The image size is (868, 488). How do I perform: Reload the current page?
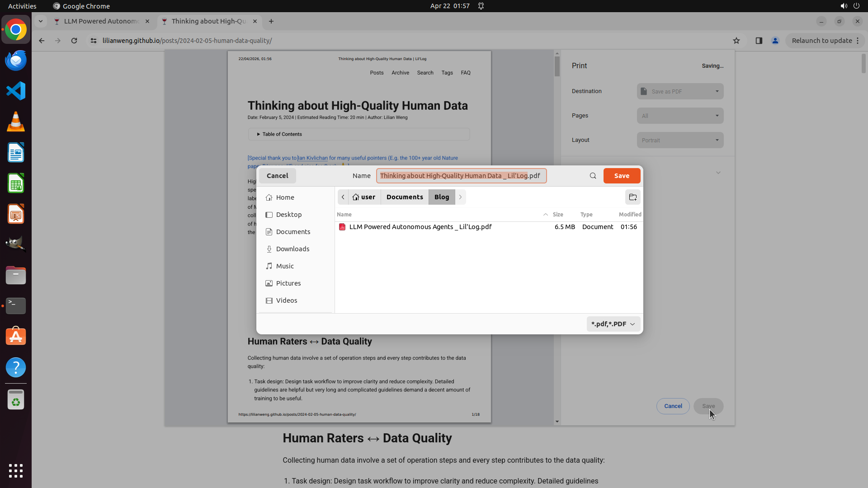point(74,41)
